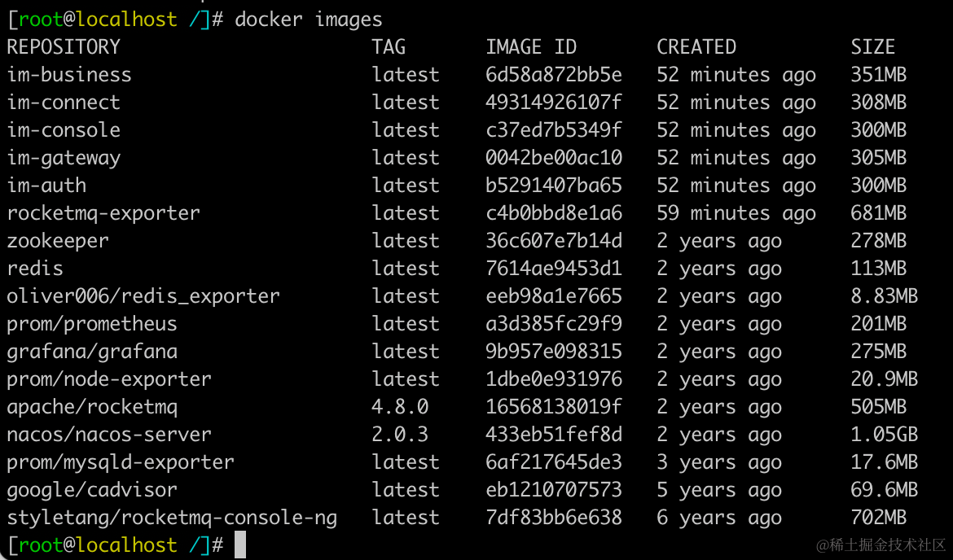
Task: Click the CREATED column header
Action: tap(696, 46)
